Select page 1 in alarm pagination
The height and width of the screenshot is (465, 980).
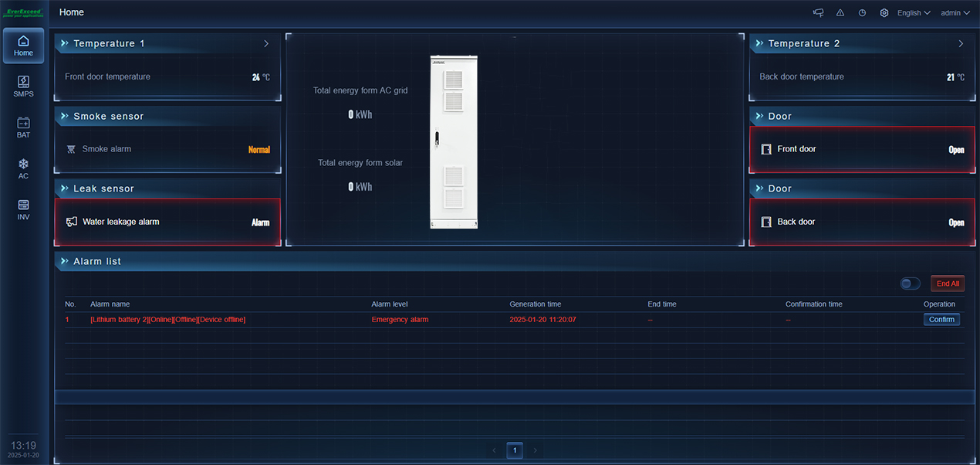[515, 450]
